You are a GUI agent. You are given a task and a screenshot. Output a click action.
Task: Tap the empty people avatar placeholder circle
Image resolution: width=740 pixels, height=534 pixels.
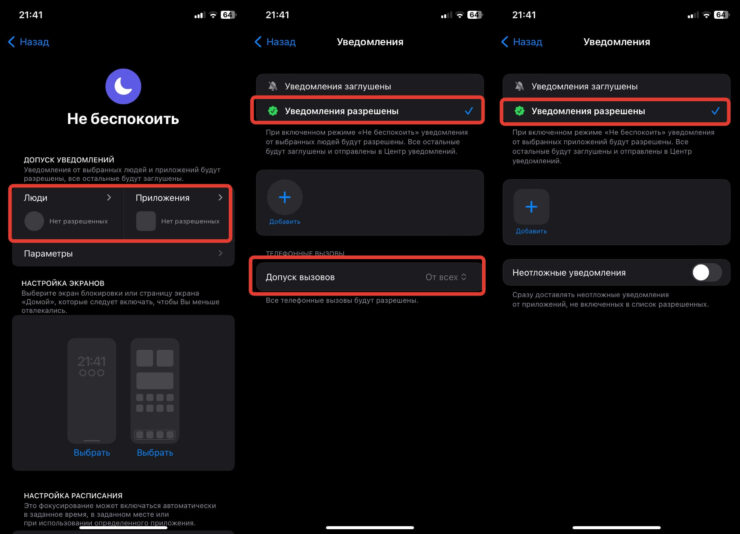(34, 221)
